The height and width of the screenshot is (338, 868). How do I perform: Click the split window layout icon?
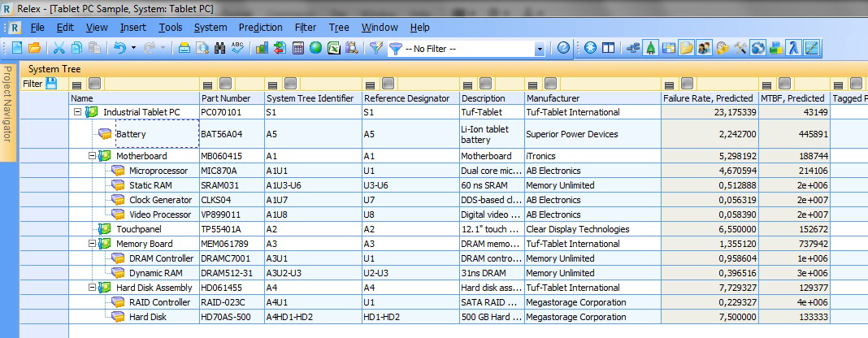tap(609, 48)
